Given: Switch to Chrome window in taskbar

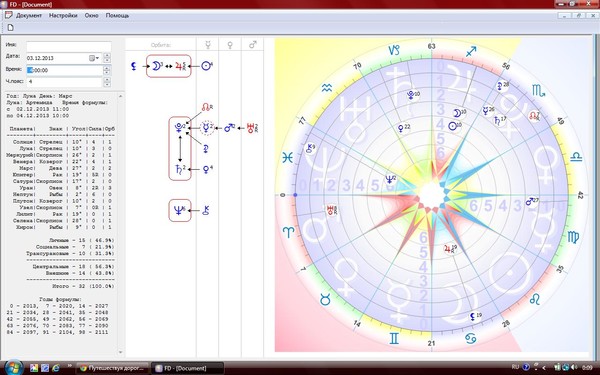Looking at the screenshot, I should click(112, 368).
